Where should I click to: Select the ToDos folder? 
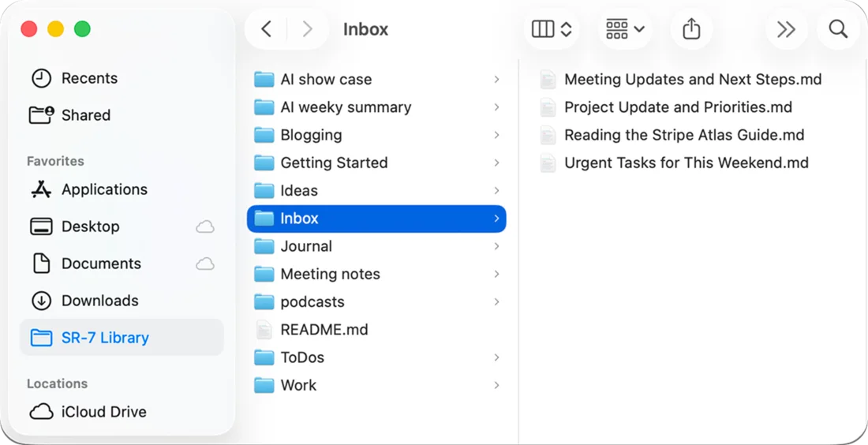[x=376, y=357]
